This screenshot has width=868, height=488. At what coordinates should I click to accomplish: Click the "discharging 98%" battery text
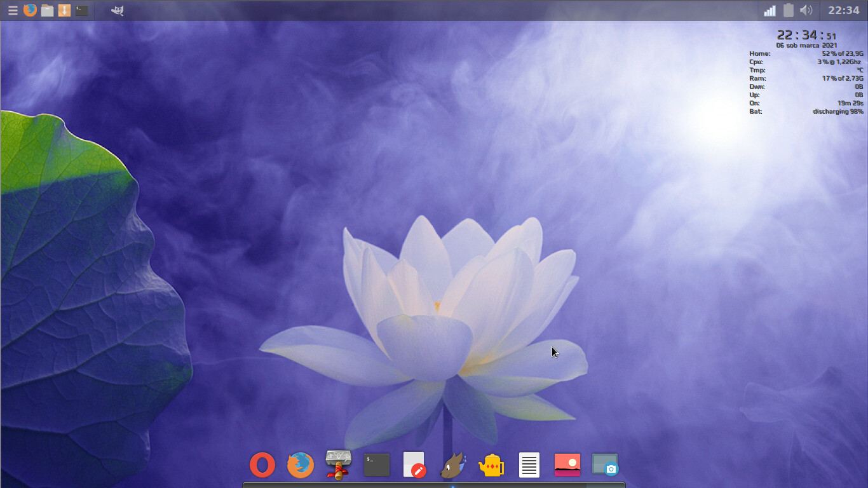click(x=838, y=111)
